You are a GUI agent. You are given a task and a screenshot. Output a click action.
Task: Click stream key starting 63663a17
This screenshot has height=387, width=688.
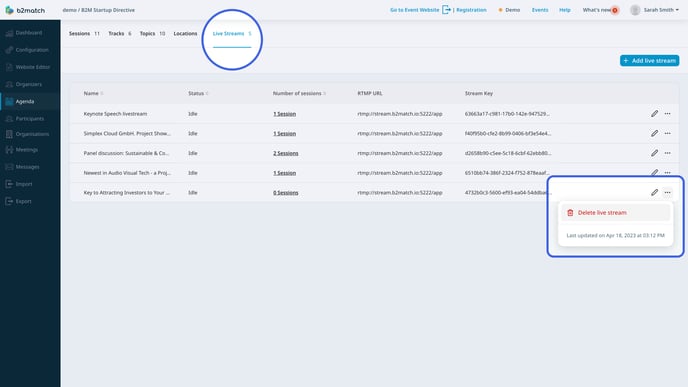(507, 114)
